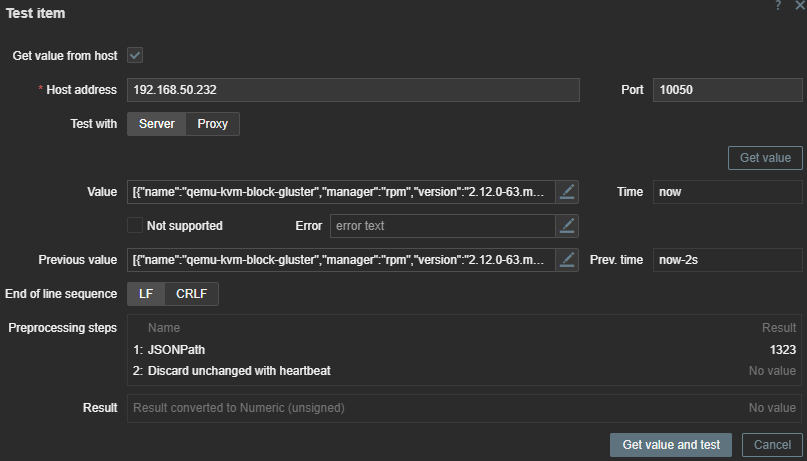The height and width of the screenshot is (461, 807).
Task: Click into the Port field
Action: point(727,90)
